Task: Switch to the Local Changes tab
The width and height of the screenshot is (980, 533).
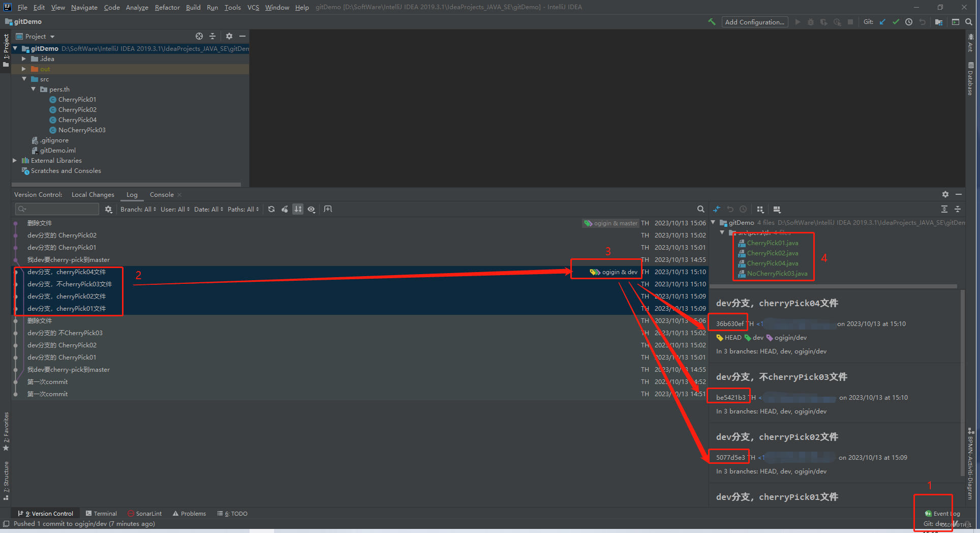Action: [93, 194]
